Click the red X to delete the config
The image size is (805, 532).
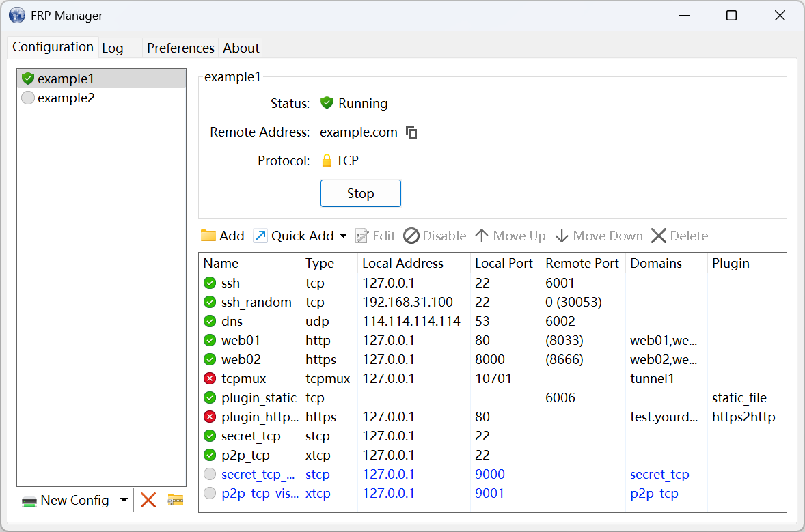point(148,500)
